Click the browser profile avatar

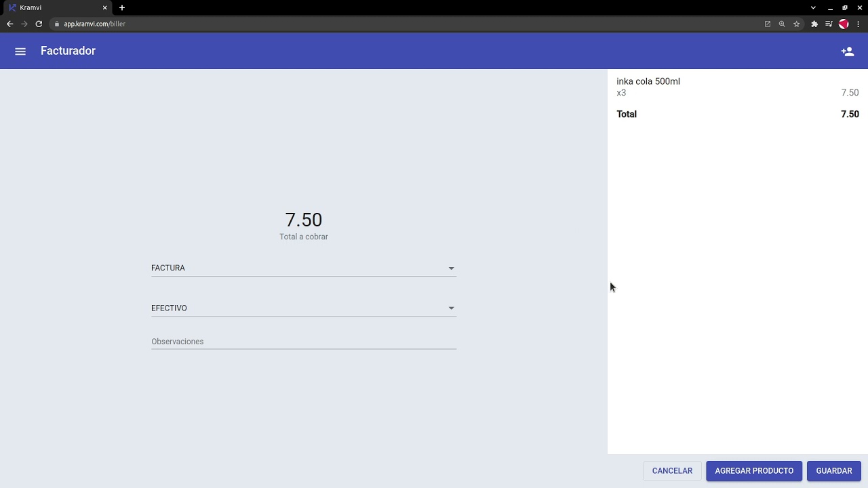coord(844,24)
